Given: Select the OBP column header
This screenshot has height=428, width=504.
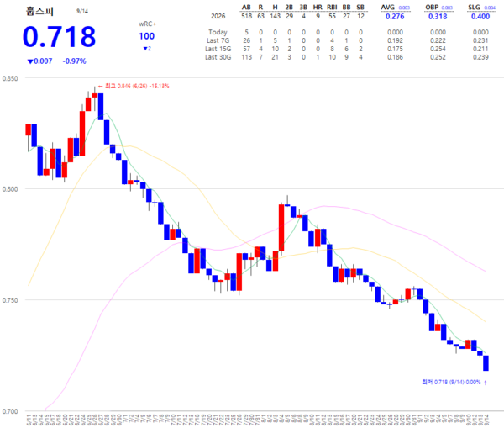Looking at the screenshot, I should coord(432,8).
